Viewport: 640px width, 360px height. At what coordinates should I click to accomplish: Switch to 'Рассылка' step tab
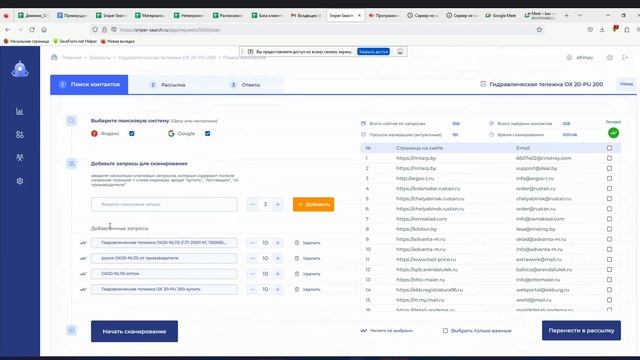[x=168, y=85]
